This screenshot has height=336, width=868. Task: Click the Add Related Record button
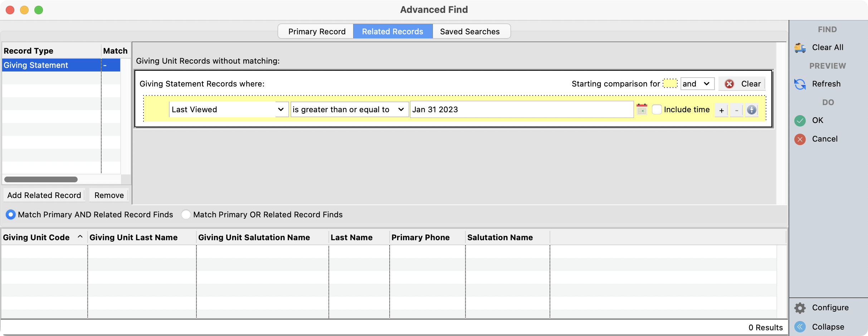pyautogui.click(x=44, y=195)
